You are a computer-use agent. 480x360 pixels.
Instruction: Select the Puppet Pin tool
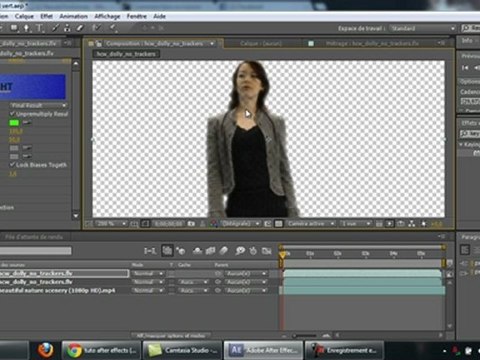point(113,28)
